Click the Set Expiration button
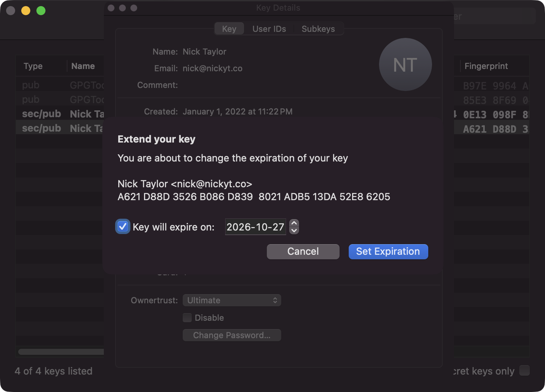Image resolution: width=545 pixels, height=392 pixels. (x=388, y=252)
